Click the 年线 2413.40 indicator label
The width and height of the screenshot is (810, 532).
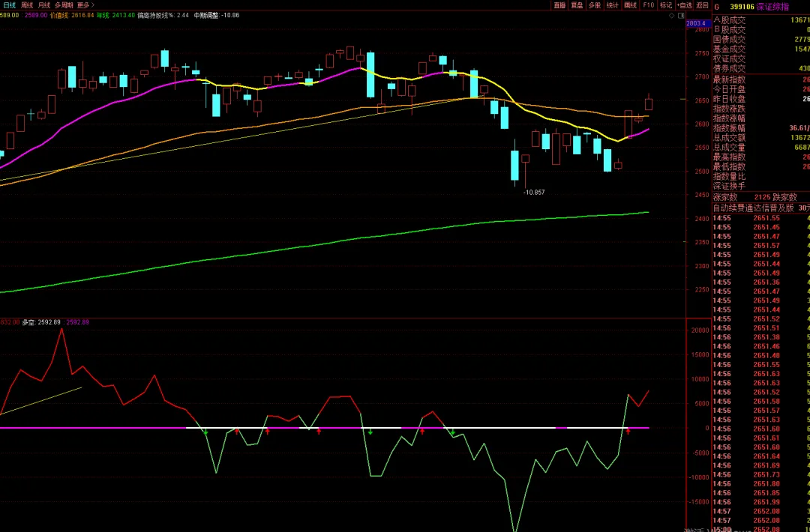tap(115, 16)
